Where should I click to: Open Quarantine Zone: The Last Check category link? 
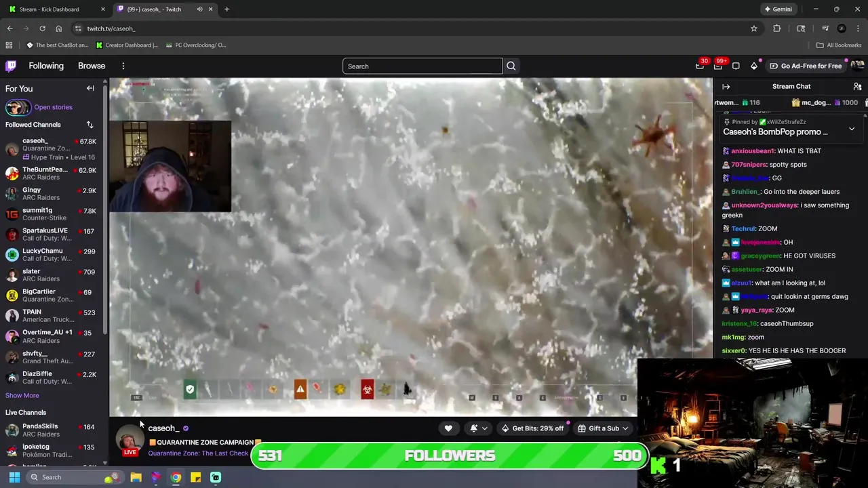tap(198, 453)
